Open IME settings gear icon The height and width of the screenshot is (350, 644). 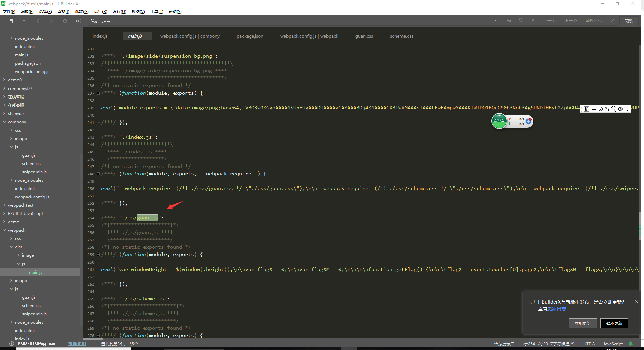pyautogui.click(x=621, y=109)
